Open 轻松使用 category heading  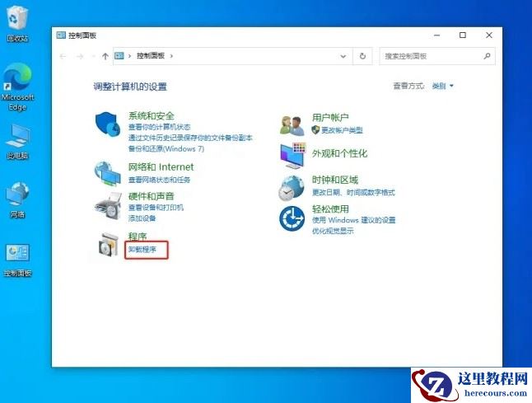330,209
